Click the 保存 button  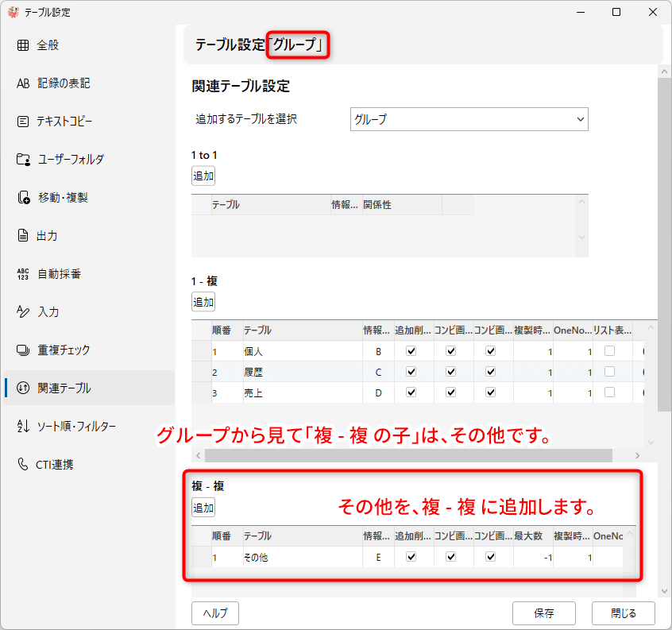543,613
